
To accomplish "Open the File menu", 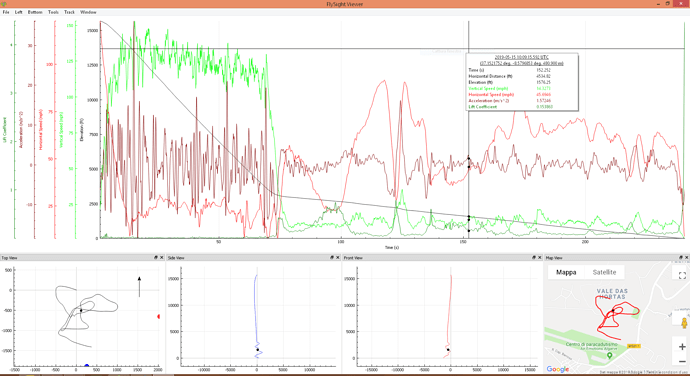I will 6,12.
